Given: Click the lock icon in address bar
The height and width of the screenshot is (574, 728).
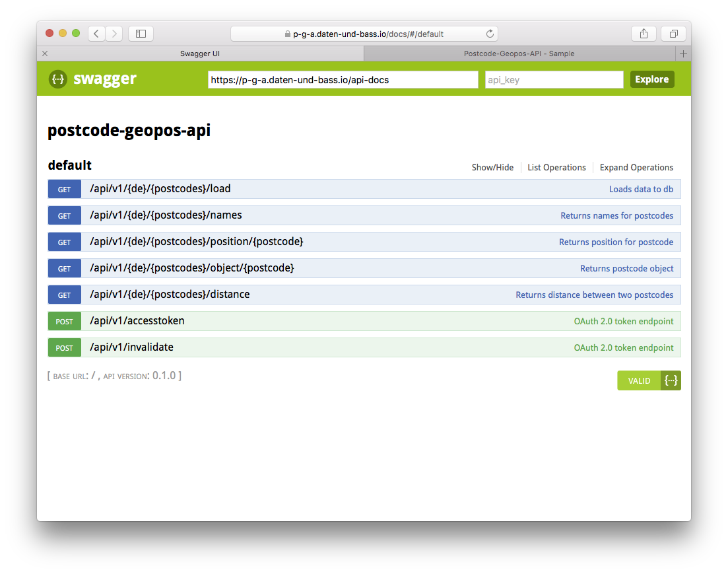Looking at the screenshot, I should click(287, 34).
